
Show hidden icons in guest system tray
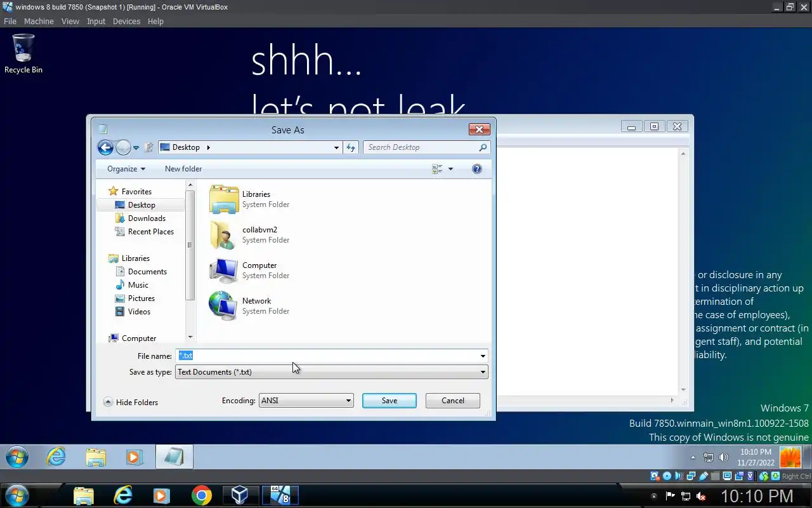coord(693,457)
